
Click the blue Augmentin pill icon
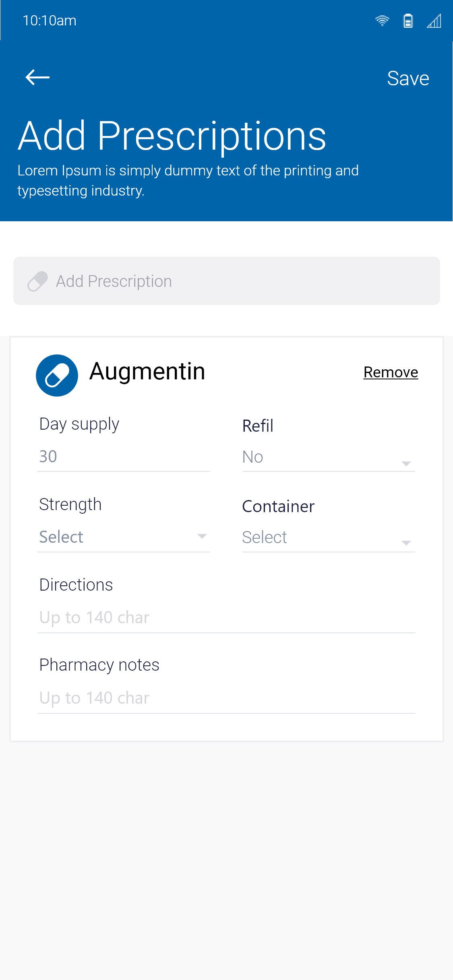57,375
